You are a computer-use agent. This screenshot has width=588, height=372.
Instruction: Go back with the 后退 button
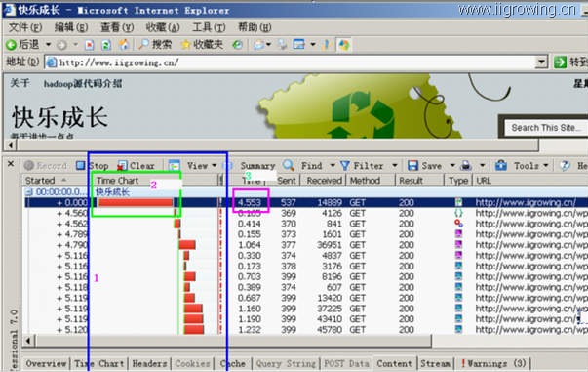(x=22, y=45)
